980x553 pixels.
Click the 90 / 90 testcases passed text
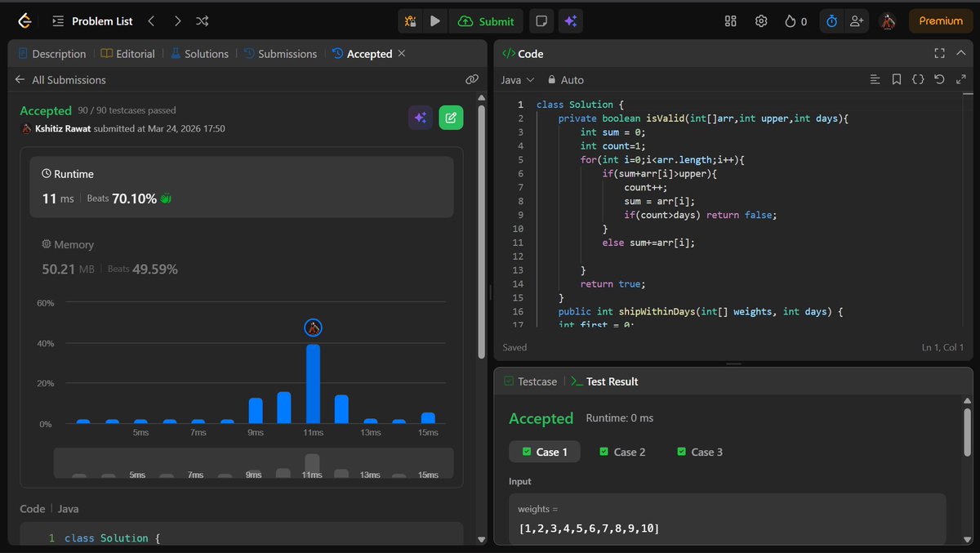tap(127, 110)
